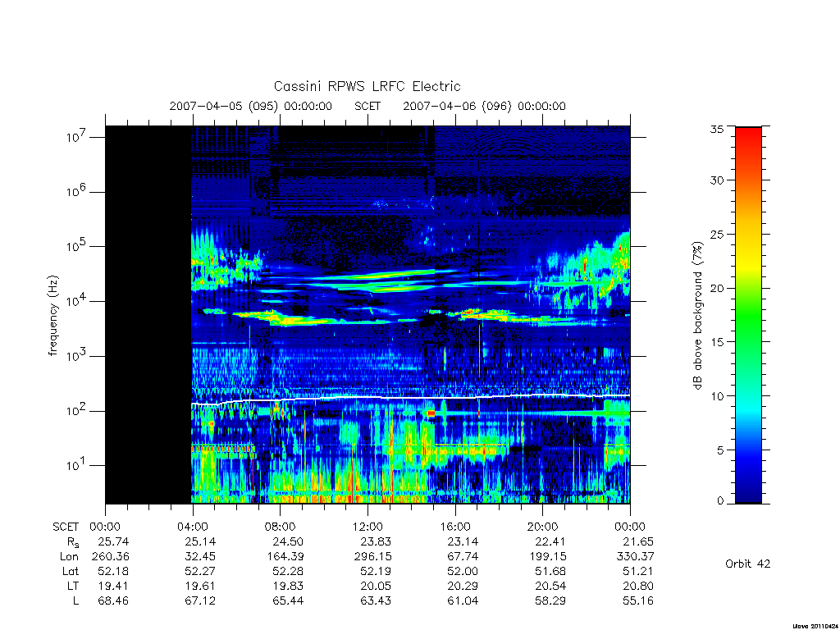Click colorbar tick value 5
The image size is (840, 630).
point(720,450)
